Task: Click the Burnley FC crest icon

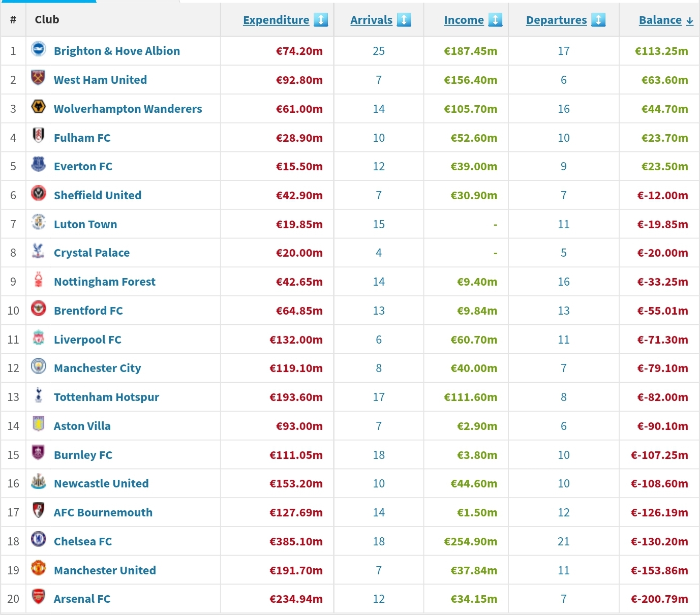Action: (x=38, y=452)
